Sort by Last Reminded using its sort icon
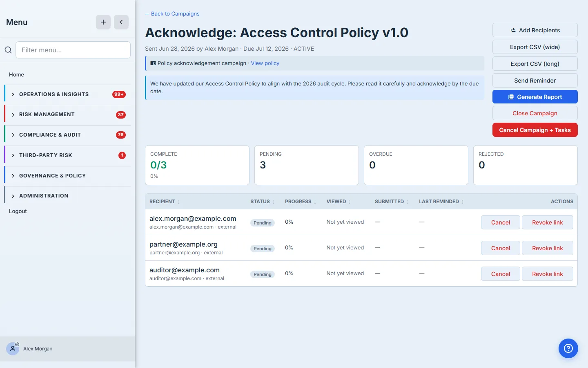The image size is (588, 368). pyautogui.click(x=462, y=202)
